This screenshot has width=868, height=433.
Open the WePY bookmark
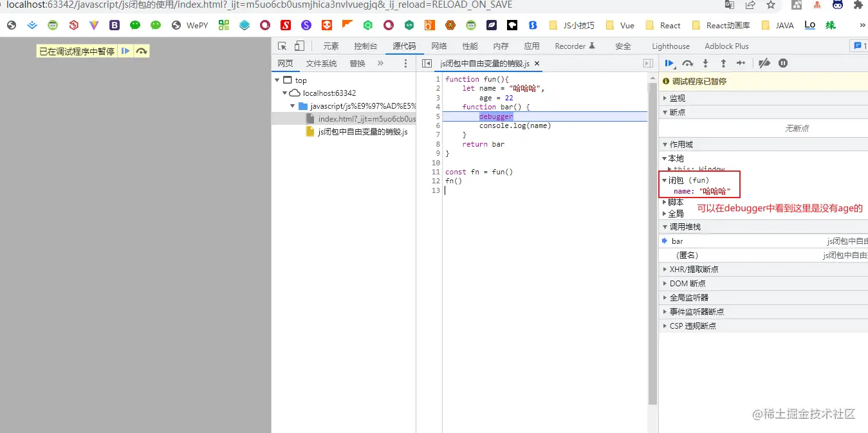(190, 26)
